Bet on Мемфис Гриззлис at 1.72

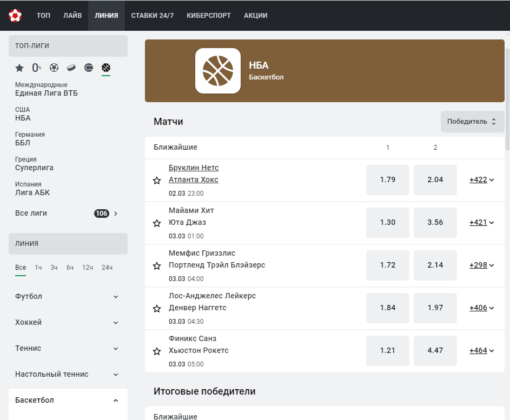click(388, 265)
